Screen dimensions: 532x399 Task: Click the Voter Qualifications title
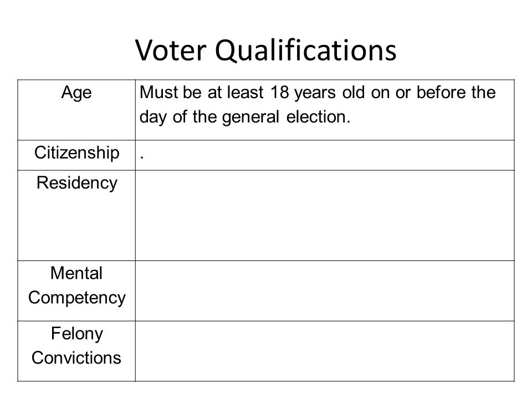[x=265, y=50]
